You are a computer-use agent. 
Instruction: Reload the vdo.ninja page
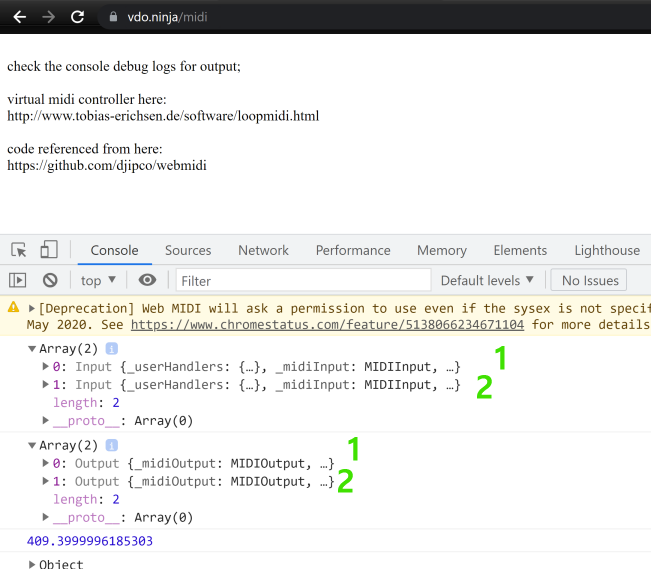78,17
